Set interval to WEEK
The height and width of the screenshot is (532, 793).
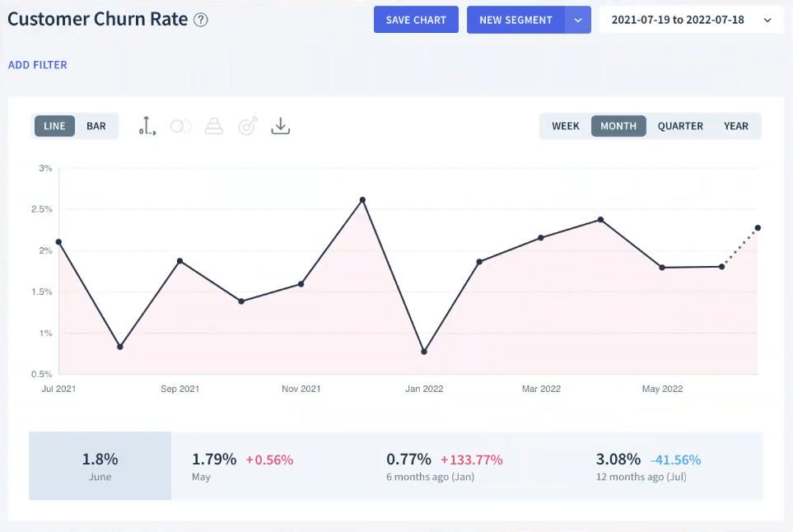tap(566, 126)
